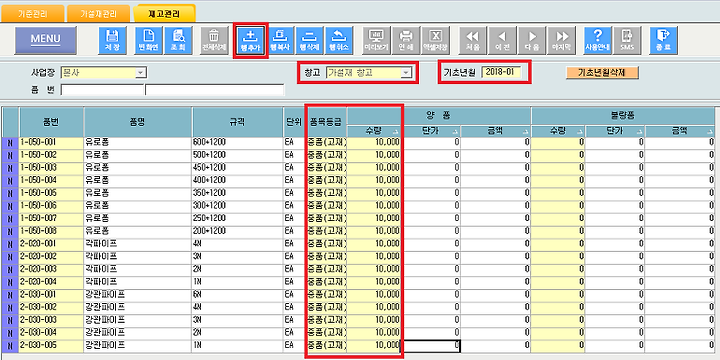Click 품명 각파이프 in row 2-020-001
This screenshot has width=720, height=360.
[x=138, y=243]
